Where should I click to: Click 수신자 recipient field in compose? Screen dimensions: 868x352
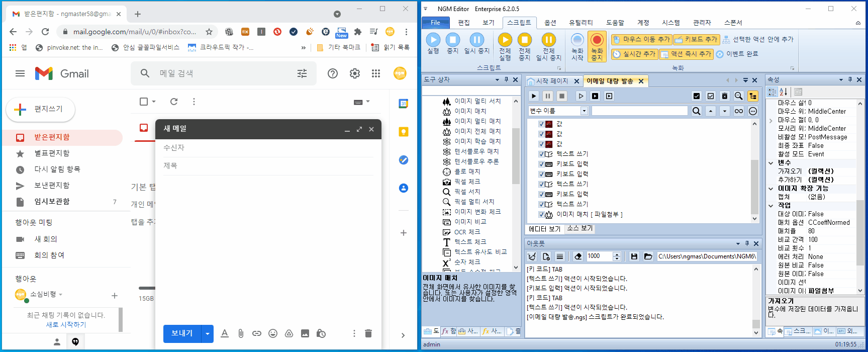268,148
